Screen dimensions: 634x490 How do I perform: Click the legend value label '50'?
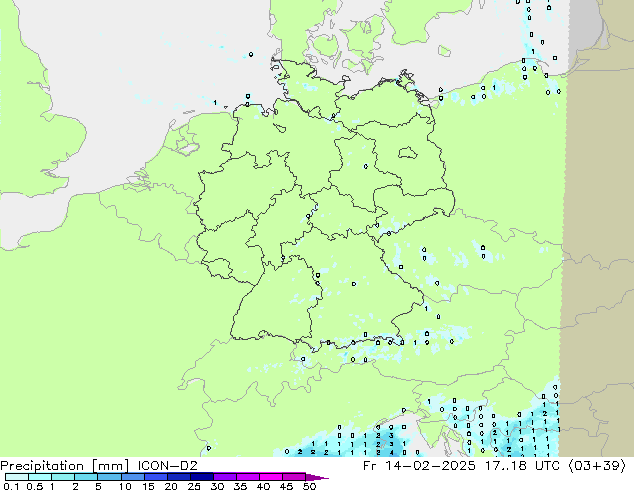[309, 486]
